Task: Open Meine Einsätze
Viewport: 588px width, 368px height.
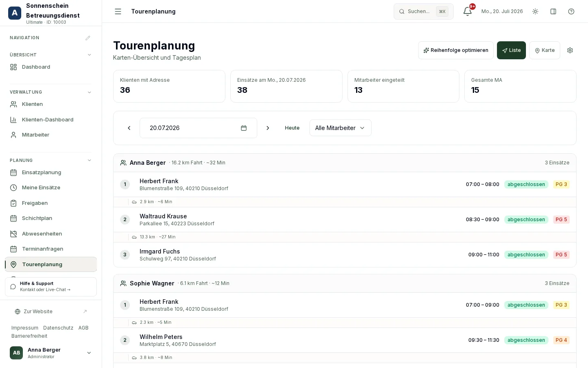Action: tap(51, 188)
